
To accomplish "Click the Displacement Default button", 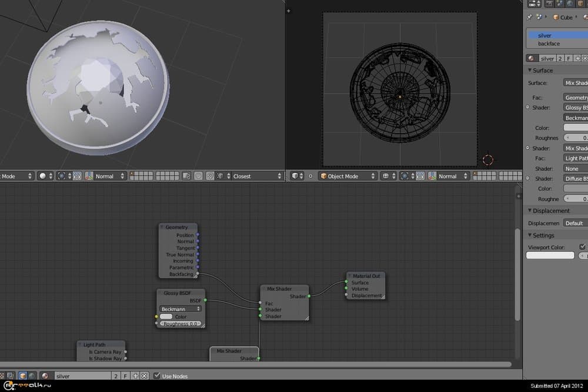I will [574, 223].
